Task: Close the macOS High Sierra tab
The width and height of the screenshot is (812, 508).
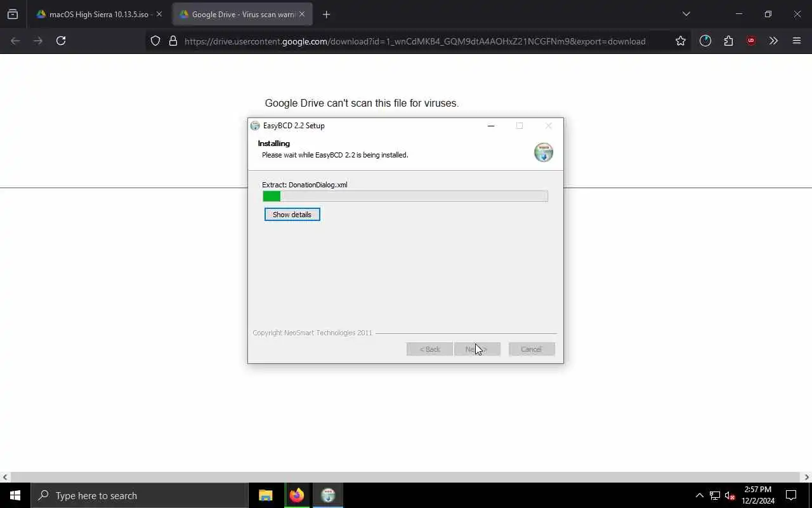Action: [159, 14]
